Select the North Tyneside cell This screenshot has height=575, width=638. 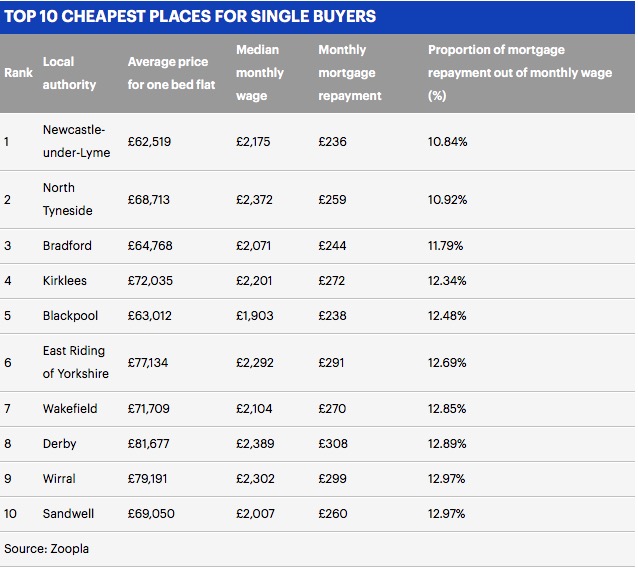pyautogui.click(x=66, y=199)
